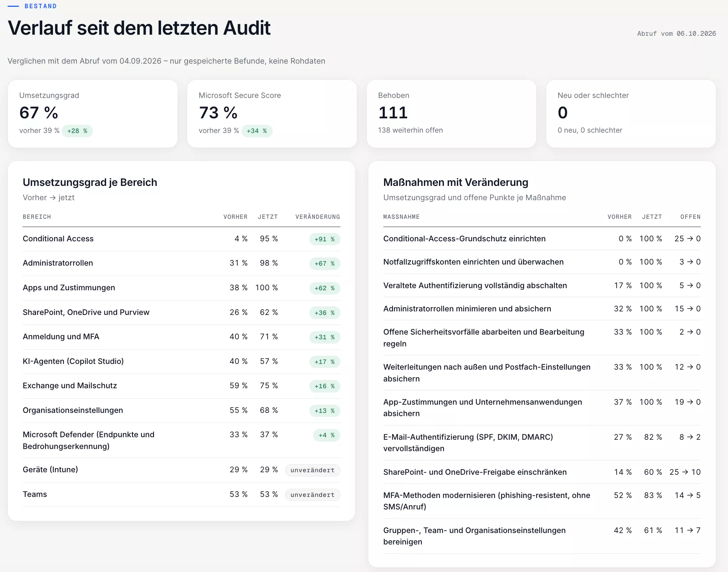The height and width of the screenshot is (572, 728).
Task: Click the 'OFFEN' column header
Action: [x=690, y=217]
